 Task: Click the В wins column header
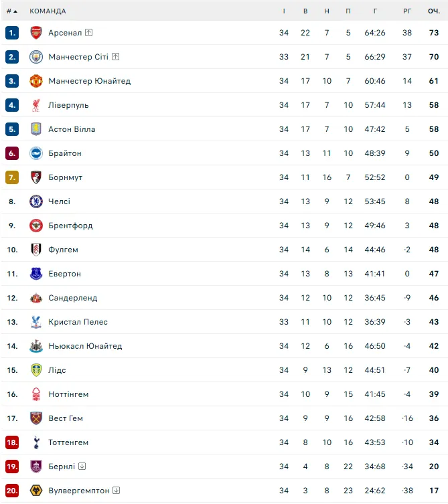click(305, 11)
